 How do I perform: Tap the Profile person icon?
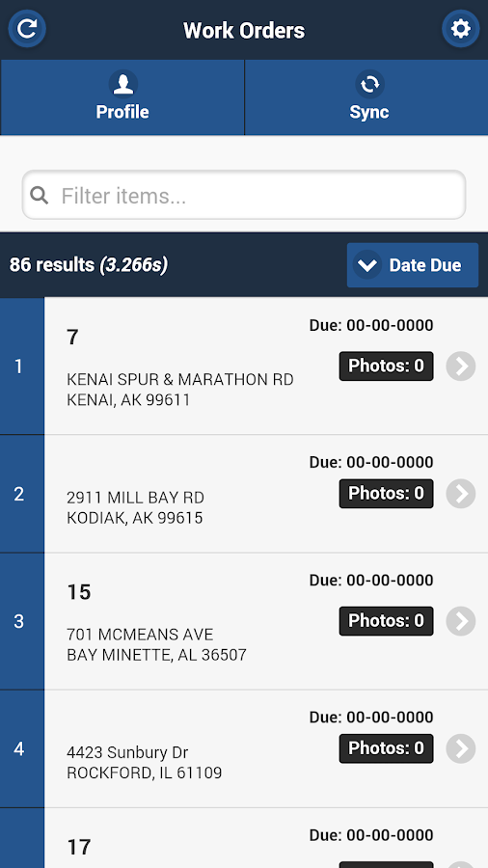click(x=122, y=84)
